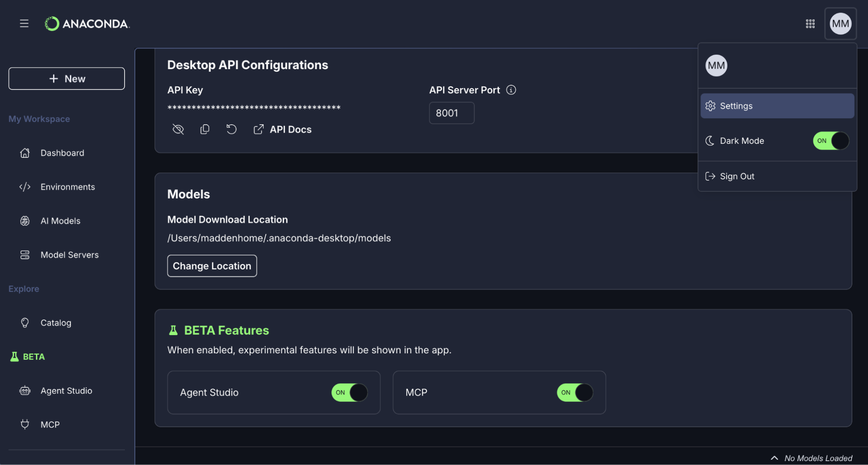
Task: Click the external link icon beside API Docs
Action: (x=258, y=129)
